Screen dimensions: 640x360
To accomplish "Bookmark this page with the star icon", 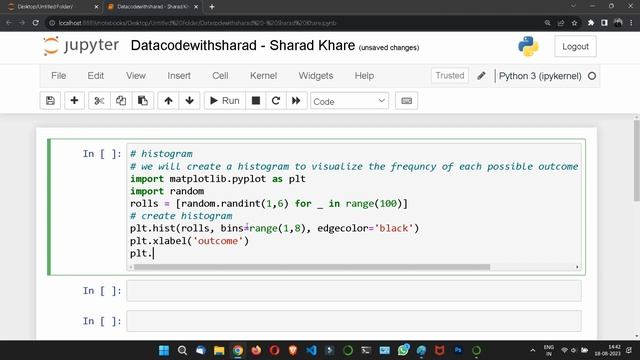I will (574, 23).
